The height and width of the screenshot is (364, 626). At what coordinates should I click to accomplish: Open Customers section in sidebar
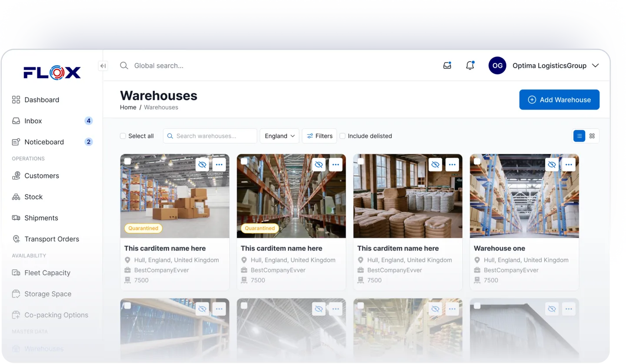click(x=42, y=175)
